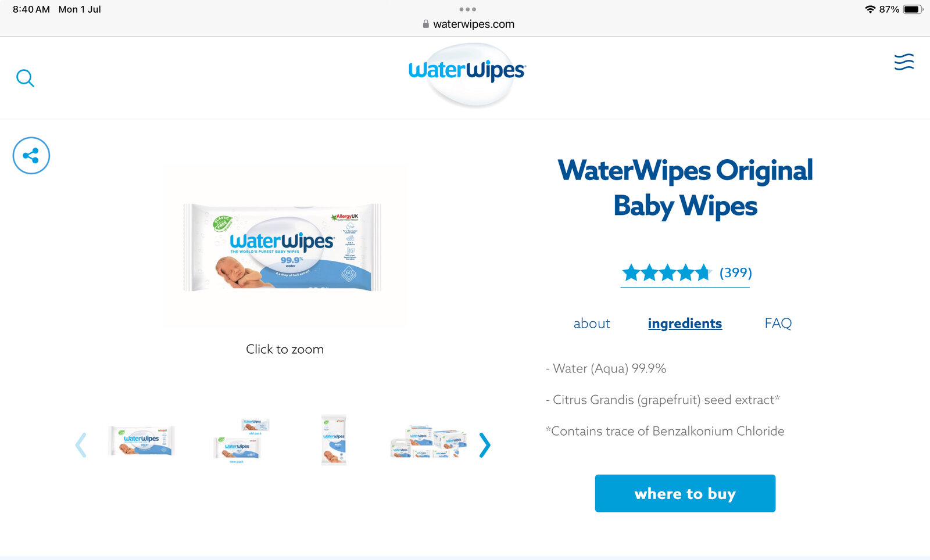The image size is (930, 560).
Task: Open the wavy hamburger menu
Action: click(904, 62)
